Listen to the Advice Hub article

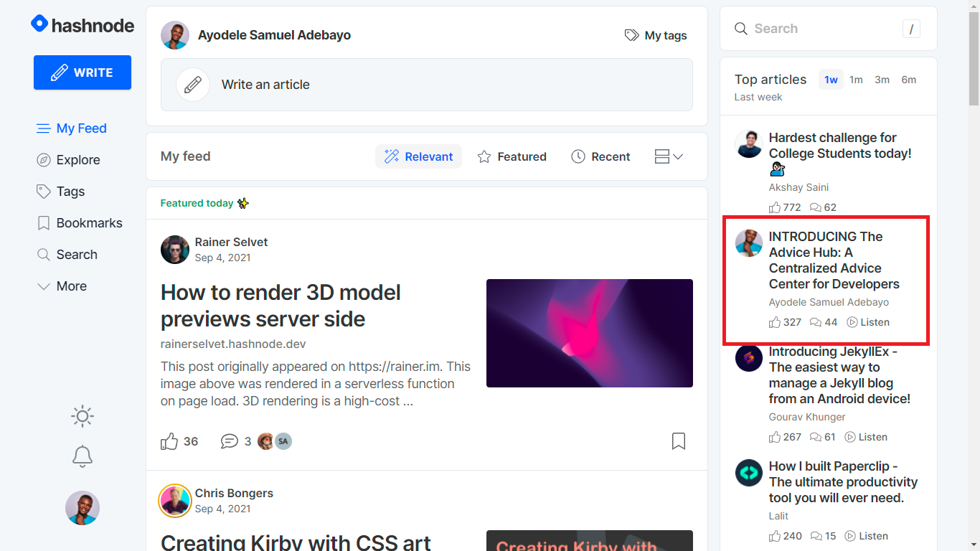pos(868,322)
